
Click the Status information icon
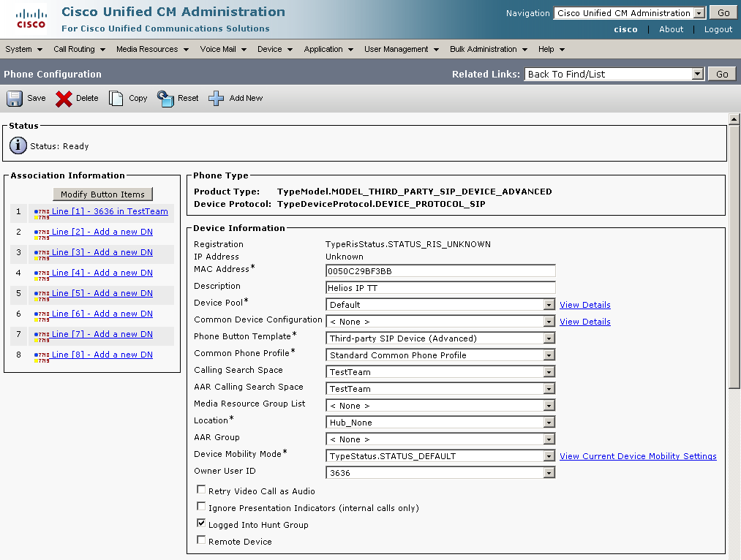[x=18, y=145]
